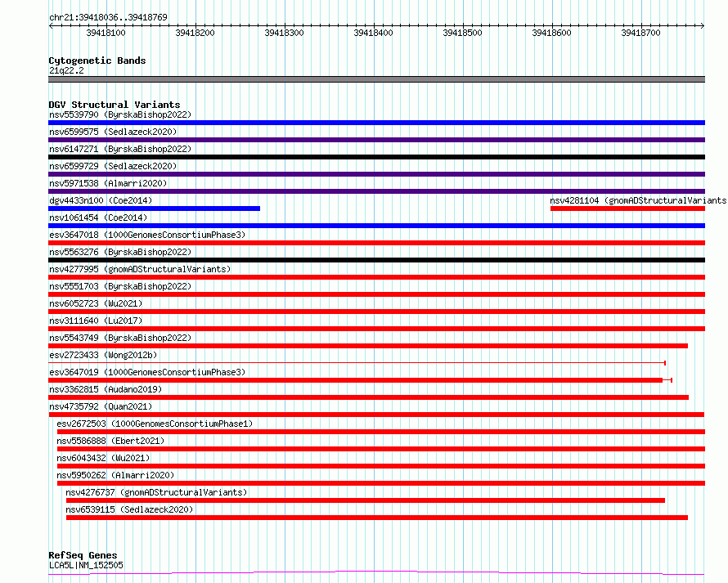Image resolution: width=728 pixels, height=583 pixels.
Task: Select nsv5563276 (ByrskaBishop2022) label
Action: tap(120, 252)
